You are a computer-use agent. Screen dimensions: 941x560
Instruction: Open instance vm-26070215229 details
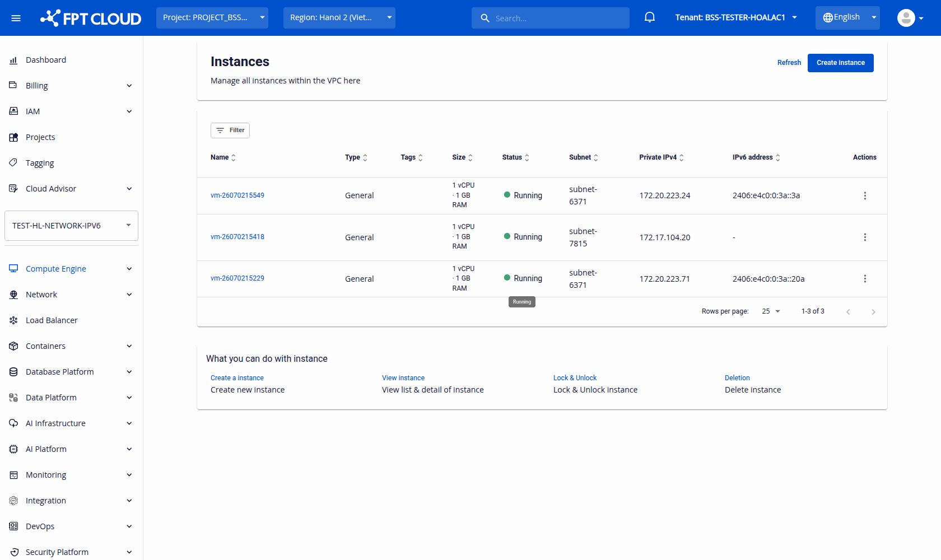(x=237, y=278)
